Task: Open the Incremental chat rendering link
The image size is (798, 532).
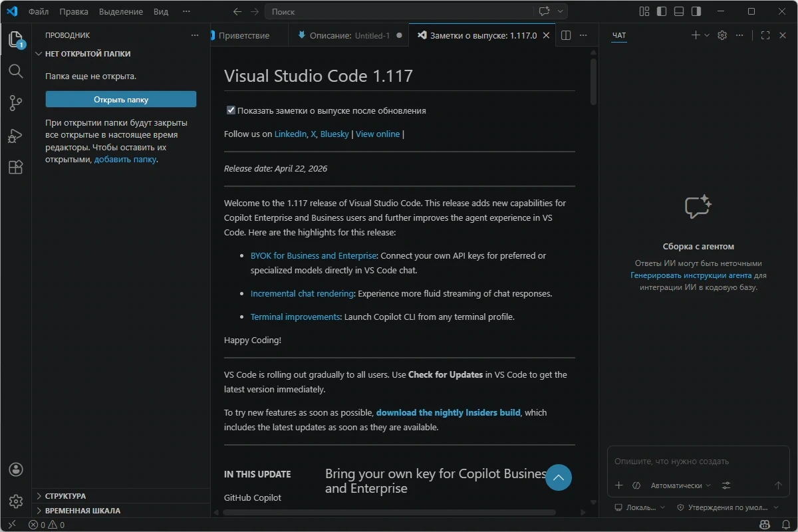Action: (x=303, y=293)
